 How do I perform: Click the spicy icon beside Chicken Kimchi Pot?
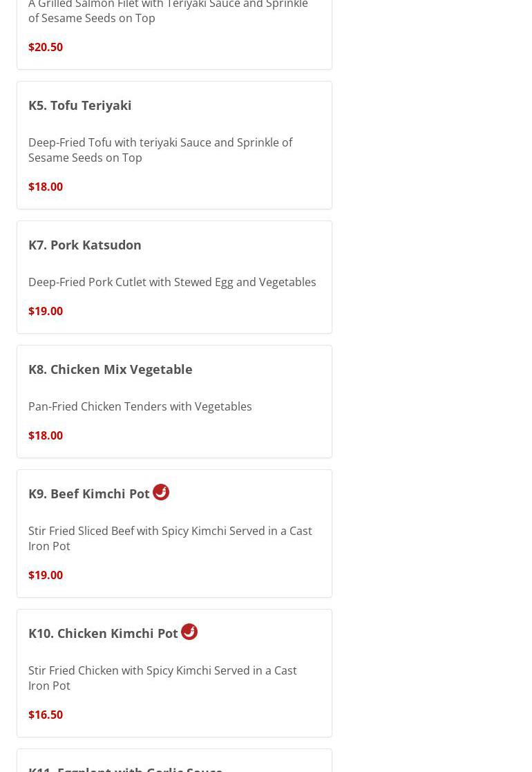click(x=189, y=632)
